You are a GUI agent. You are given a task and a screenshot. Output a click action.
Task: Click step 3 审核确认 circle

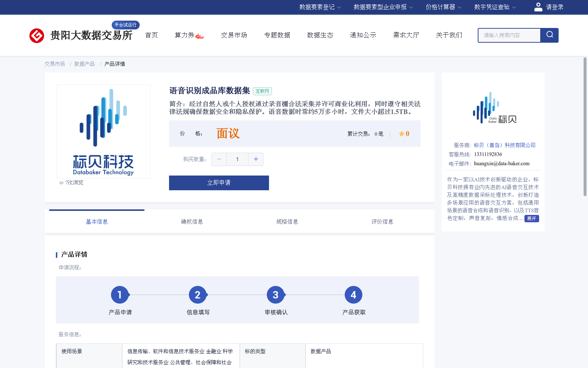[275, 295]
